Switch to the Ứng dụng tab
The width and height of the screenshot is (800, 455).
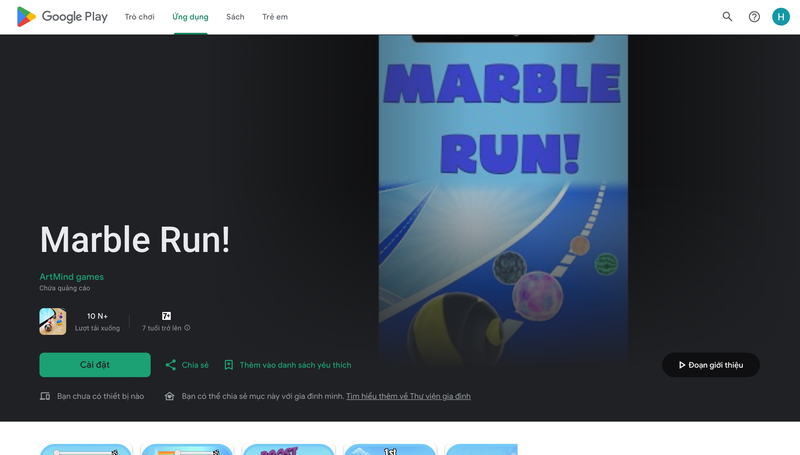(190, 17)
